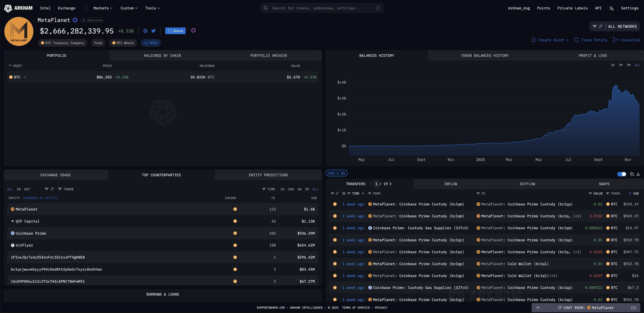Click the magnifier icon in the search bar
Viewport: 644px width, 313px height.
point(266,8)
